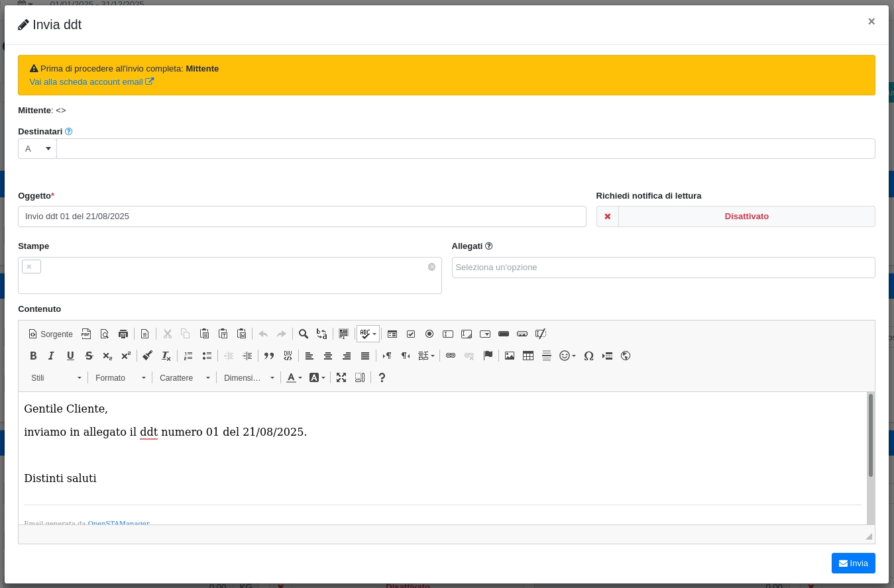
Task: Center align the text
Action: [328, 356]
